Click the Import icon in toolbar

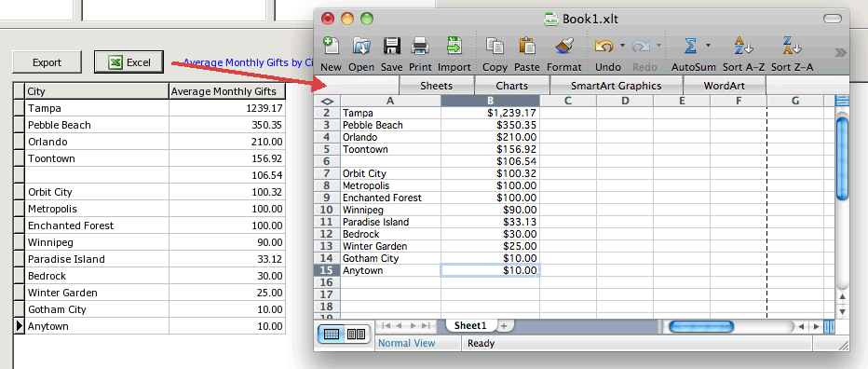(x=454, y=46)
